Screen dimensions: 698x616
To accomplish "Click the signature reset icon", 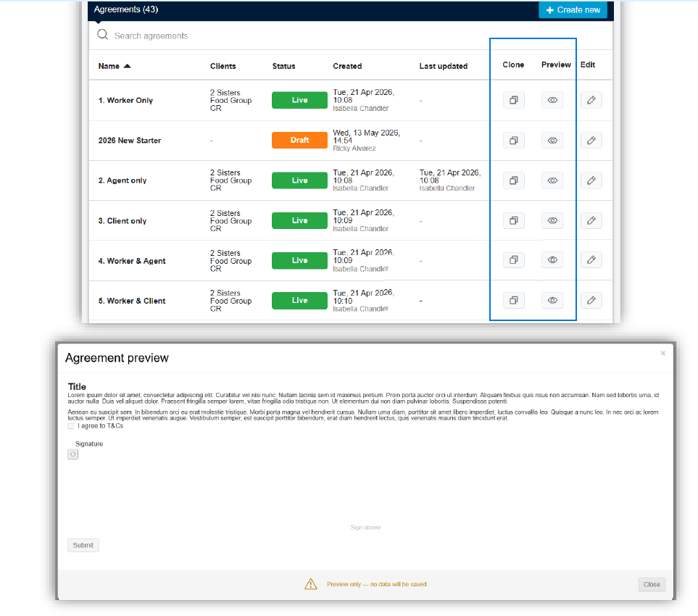I will pos(73,454).
